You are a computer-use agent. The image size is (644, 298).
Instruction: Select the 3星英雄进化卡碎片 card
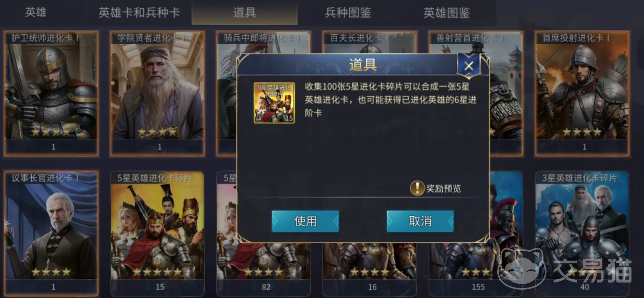tap(582, 233)
